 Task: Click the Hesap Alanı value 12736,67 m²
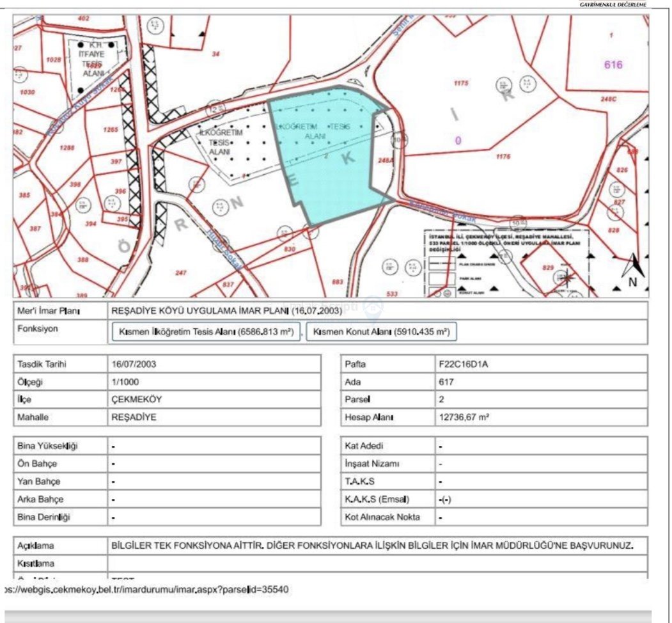tap(462, 417)
